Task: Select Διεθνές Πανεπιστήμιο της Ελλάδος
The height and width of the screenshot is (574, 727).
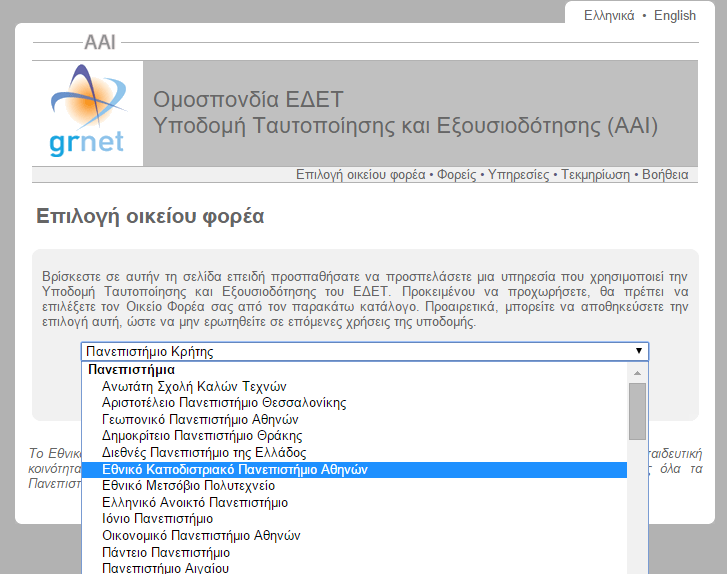Action: 354,453
